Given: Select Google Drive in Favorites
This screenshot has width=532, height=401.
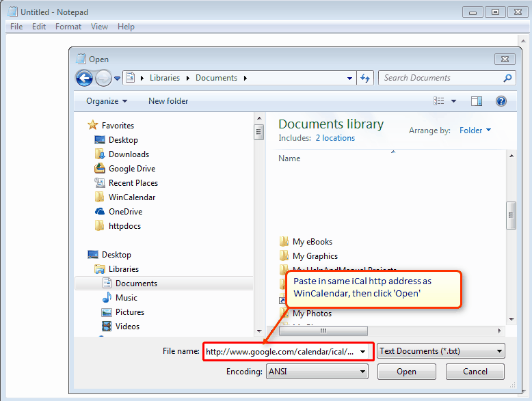Looking at the screenshot, I should pyautogui.click(x=131, y=169).
